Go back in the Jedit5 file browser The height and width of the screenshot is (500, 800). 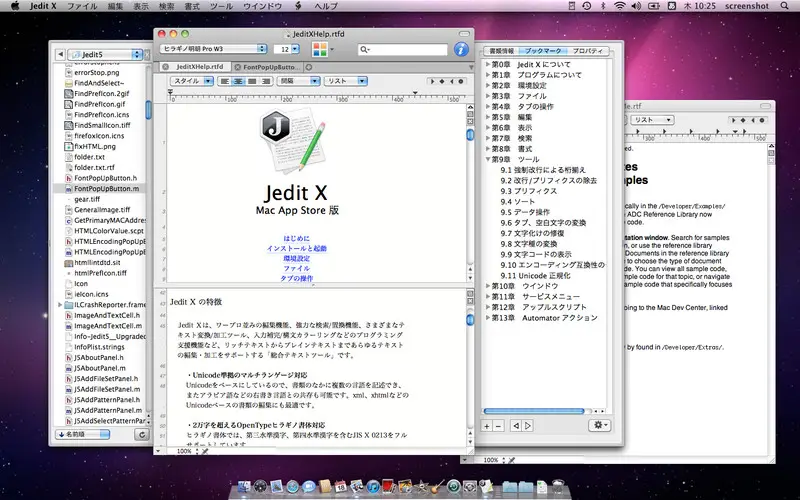60,54
